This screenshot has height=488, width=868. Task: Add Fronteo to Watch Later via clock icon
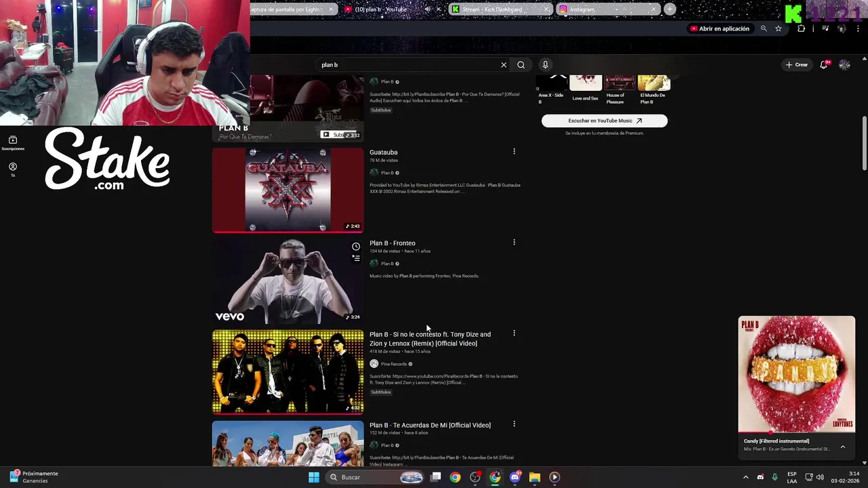(x=356, y=247)
